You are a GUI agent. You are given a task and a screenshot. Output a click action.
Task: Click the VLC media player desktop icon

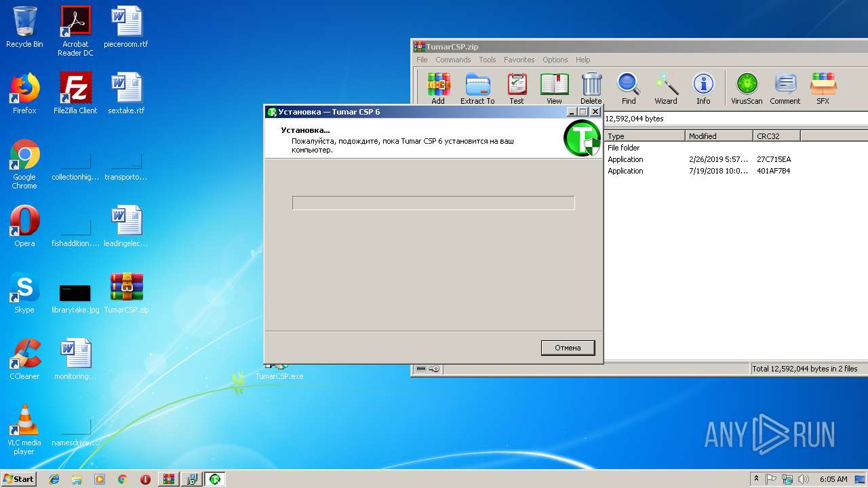coord(24,430)
